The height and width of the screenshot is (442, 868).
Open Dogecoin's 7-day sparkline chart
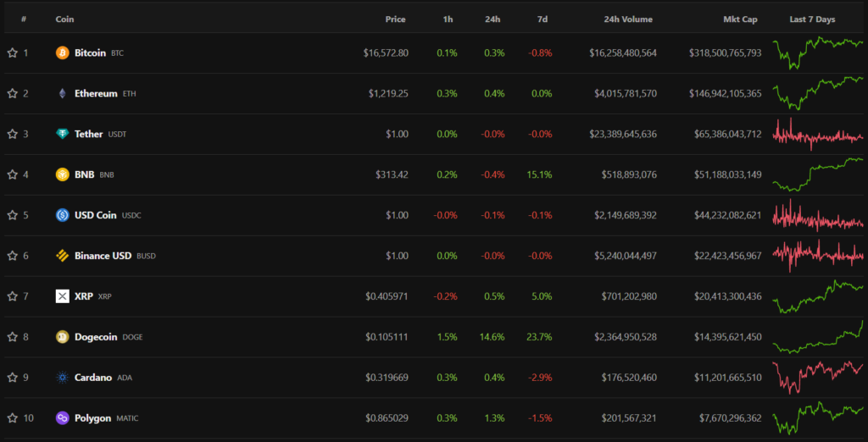pyautogui.click(x=818, y=337)
